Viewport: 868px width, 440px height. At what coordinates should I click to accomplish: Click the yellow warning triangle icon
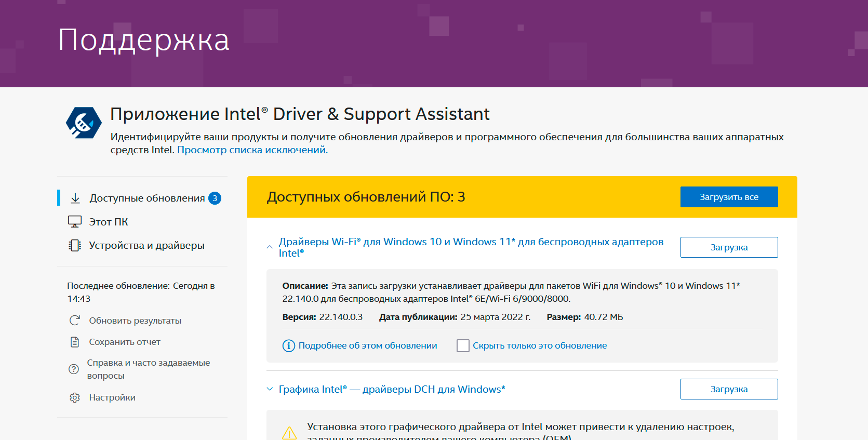pyautogui.click(x=289, y=432)
